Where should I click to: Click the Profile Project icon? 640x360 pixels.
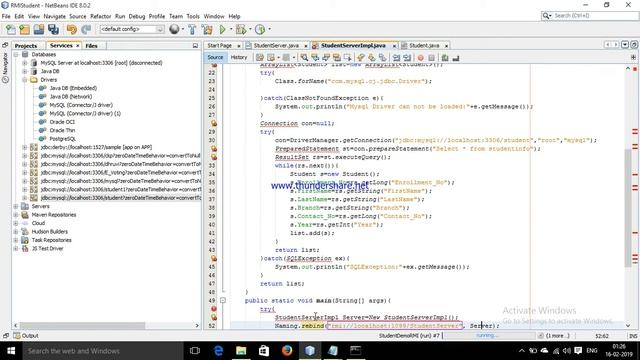[x=260, y=29]
